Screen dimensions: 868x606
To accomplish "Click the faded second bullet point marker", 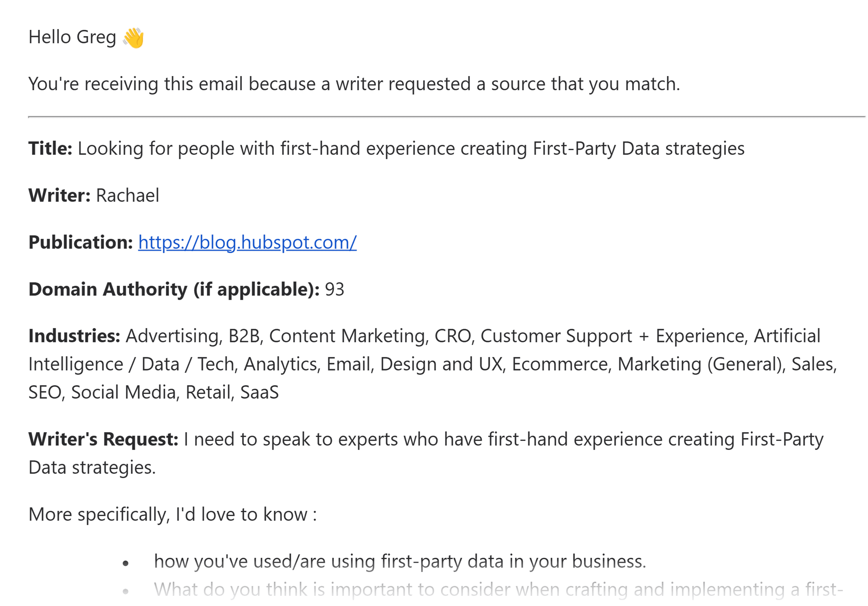I will 126,592.
